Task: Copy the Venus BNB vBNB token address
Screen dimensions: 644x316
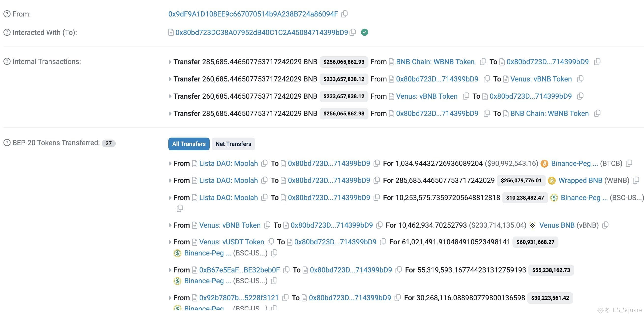Action: coord(605,225)
